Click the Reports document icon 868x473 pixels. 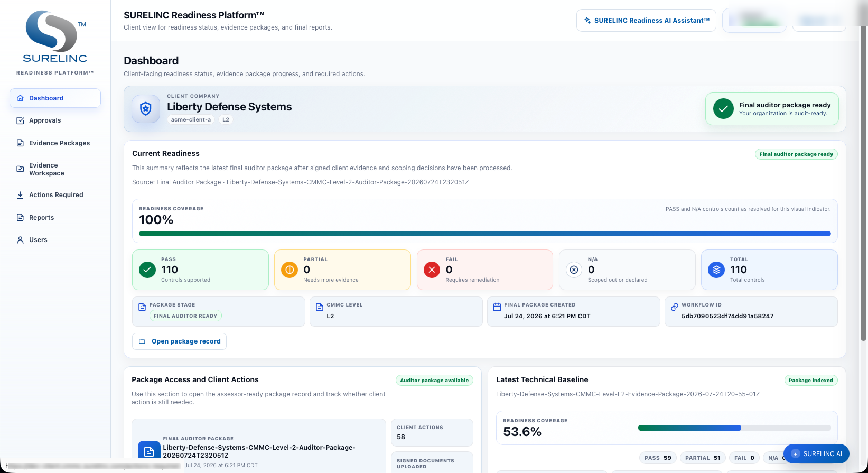[x=20, y=218]
